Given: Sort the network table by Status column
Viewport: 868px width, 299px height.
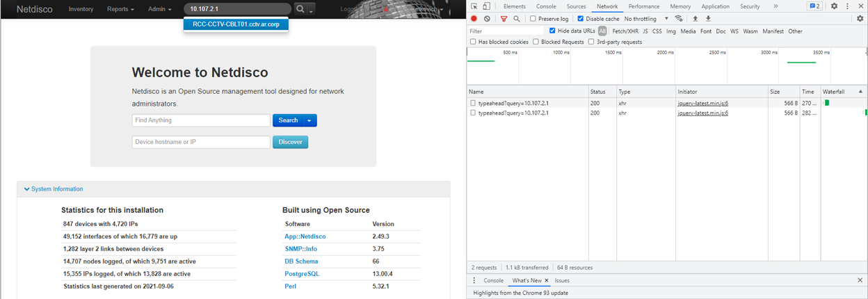Looking at the screenshot, I should click(x=602, y=91).
